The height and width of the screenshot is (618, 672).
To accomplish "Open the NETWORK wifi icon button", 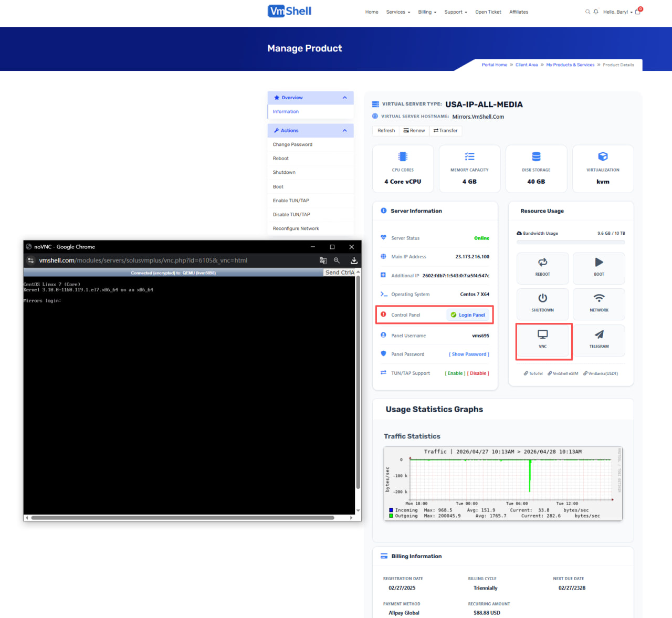I will click(599, 304).
